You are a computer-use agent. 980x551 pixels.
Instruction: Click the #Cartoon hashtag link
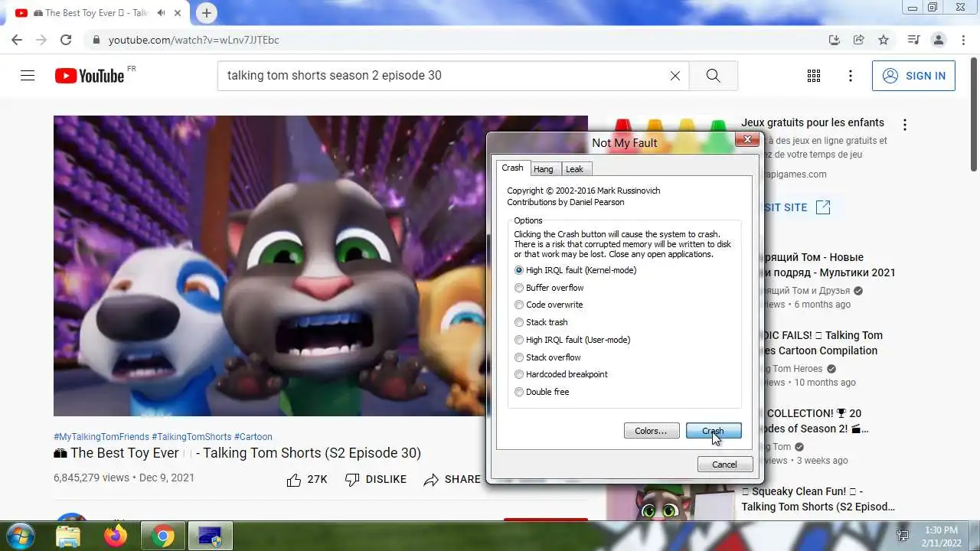(x=253, y=436)
